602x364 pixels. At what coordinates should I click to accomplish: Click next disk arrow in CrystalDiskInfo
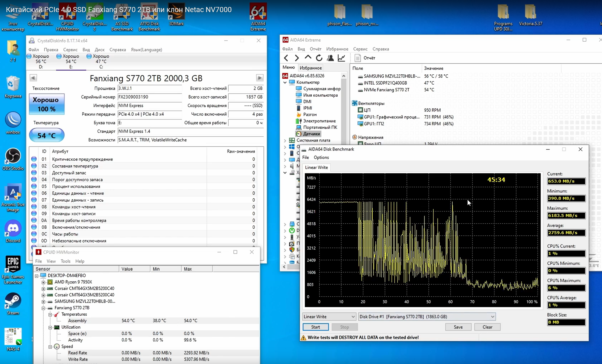(x=259, y=78)
